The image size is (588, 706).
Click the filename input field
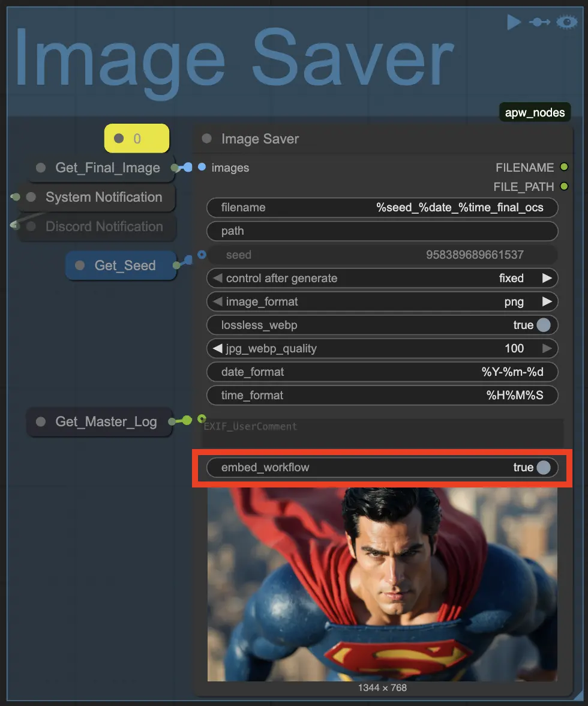(382, 208)
